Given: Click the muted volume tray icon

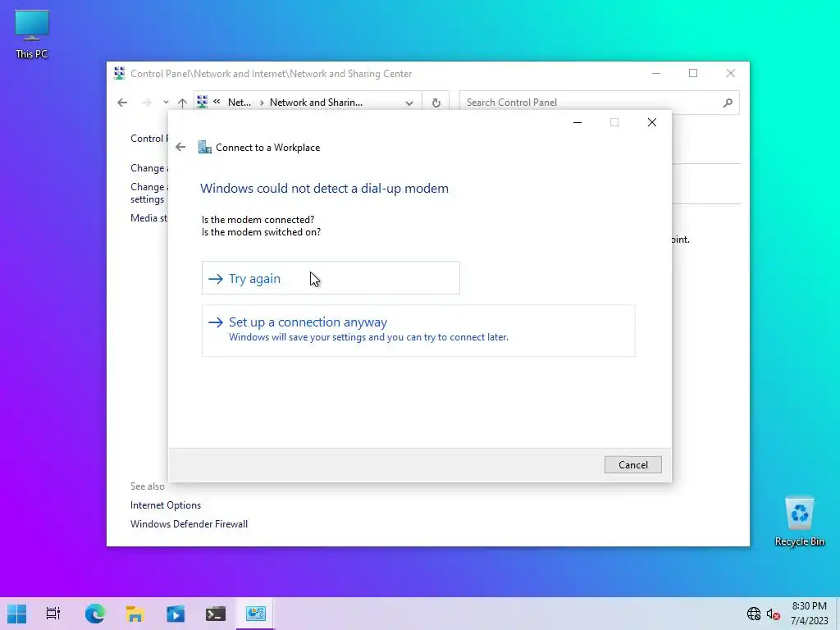Looking at the screenshot, I should click(x=773, y=614).
